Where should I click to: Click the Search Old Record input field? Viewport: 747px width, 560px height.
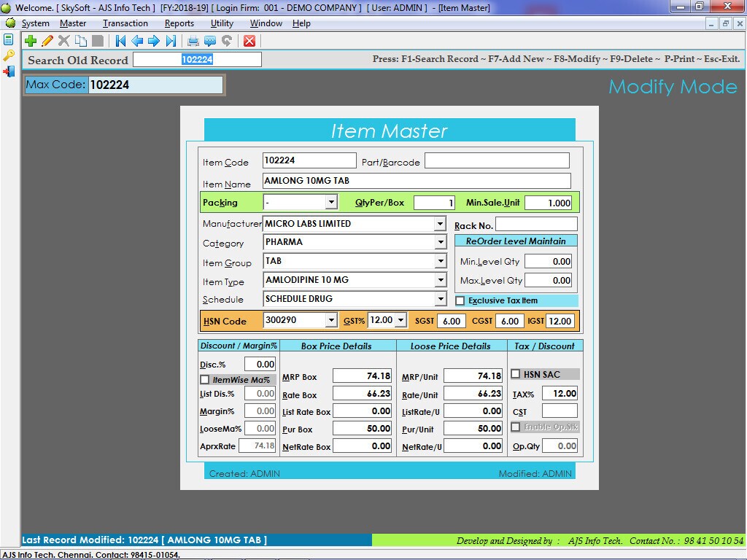197,60
